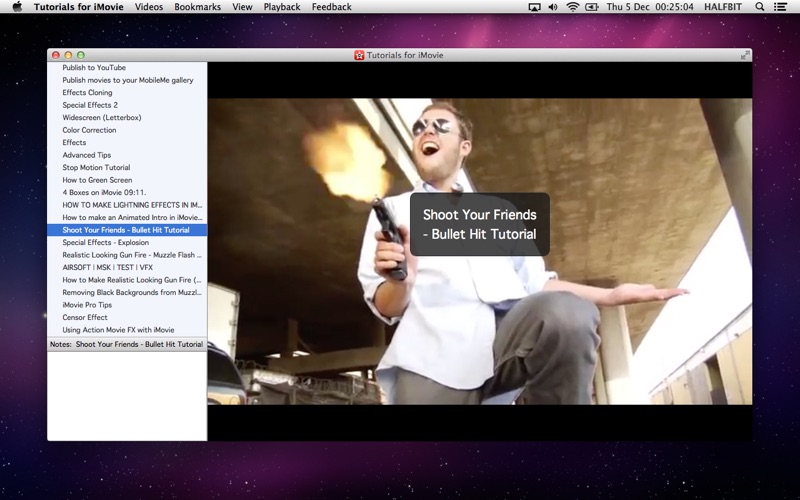Open the Tutorials for iMovie app menu
800x500 pixels.
79,7
